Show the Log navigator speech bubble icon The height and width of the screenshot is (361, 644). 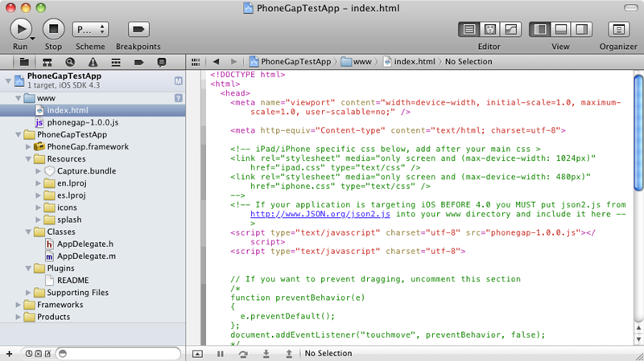[x=162, y=63]
